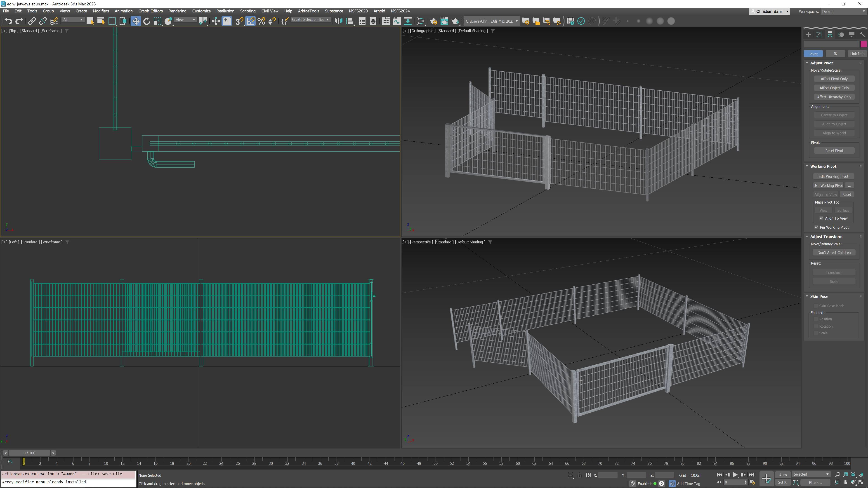
Task: Select the Move transform tool
Action: pos(135,21)
